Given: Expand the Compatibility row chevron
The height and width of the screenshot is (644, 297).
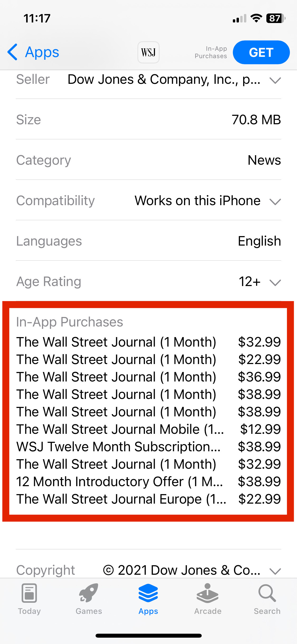Looking at the screenshot, I should click(x=275, y=201).
